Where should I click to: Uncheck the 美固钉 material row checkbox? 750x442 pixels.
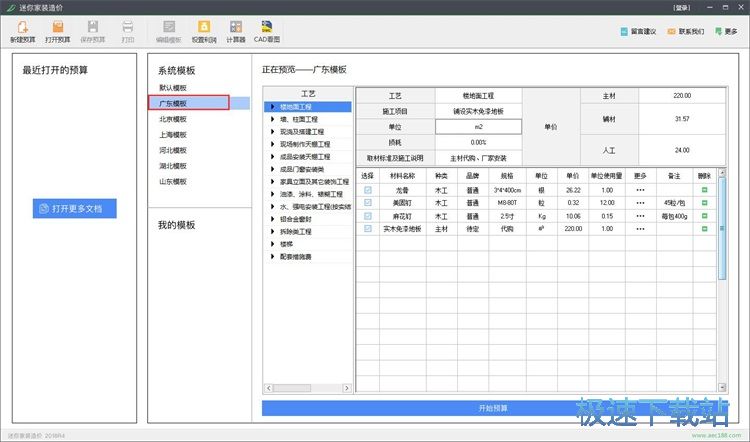367,203
